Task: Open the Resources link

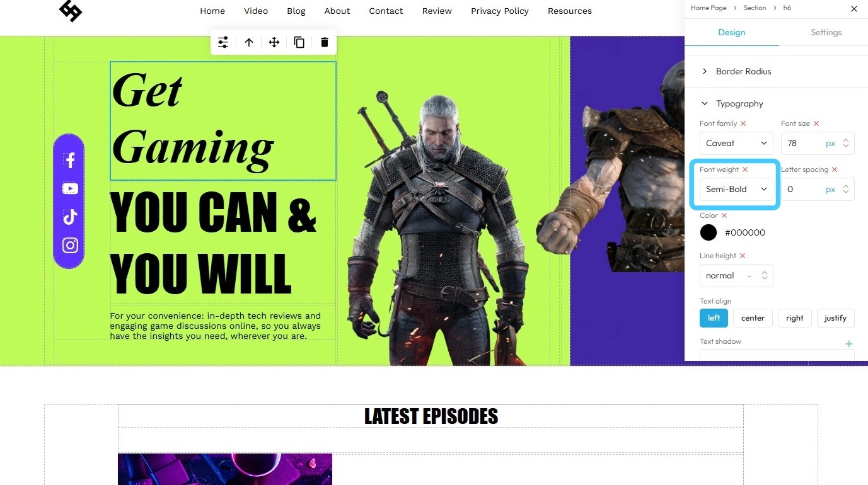Action: [x=570, y=11]
